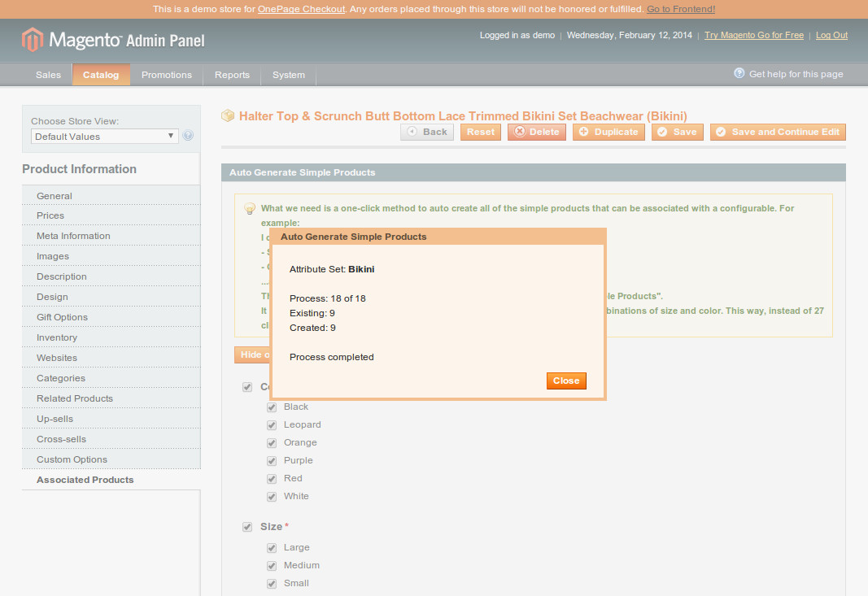Open the Cross-sells tab
Image resolution: width=868 pixels, height=596 pixels.
tap(111, 439)
